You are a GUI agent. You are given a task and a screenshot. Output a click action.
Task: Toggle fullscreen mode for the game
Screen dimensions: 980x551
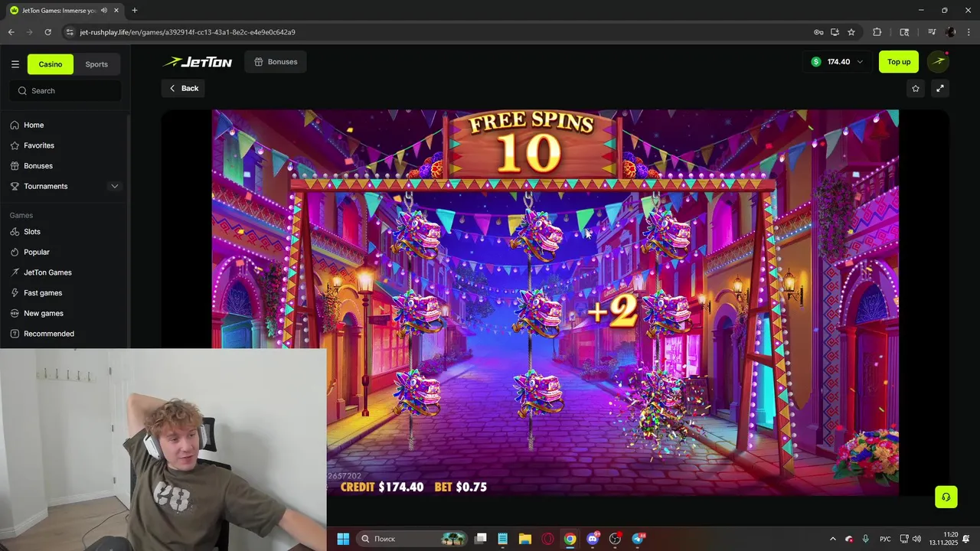(940, 88)
